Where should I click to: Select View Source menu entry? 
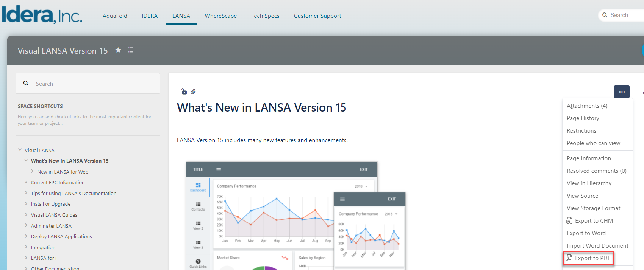click(582, 196)
